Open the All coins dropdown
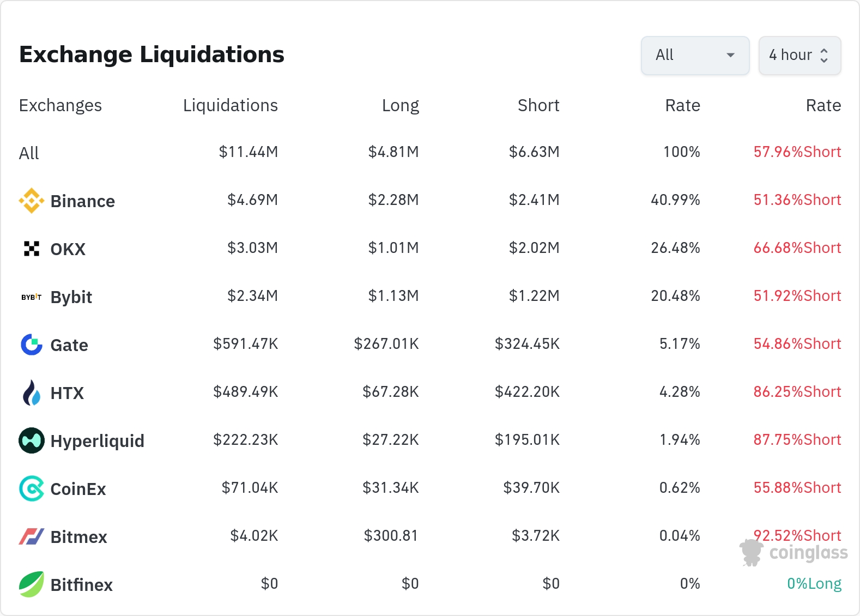The width and height of the screenshot is (860, 616). point(695,55)
